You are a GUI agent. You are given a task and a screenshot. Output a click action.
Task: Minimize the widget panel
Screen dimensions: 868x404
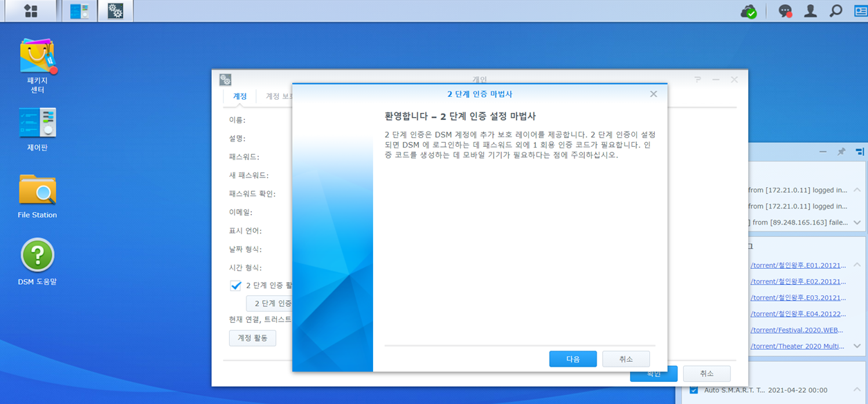[823, 151]
